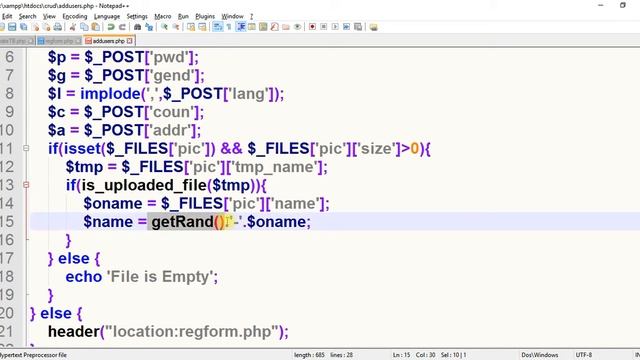Open the Folder as Workspace icon
The image size is (640, 360).
click(x=286, y=27)
